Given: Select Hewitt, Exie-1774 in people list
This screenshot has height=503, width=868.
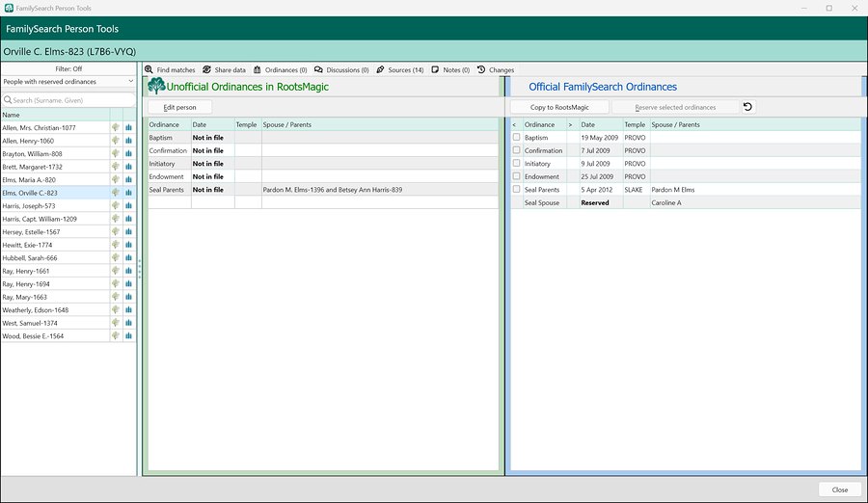Looking at the screenshot, I should pos(55,245).
